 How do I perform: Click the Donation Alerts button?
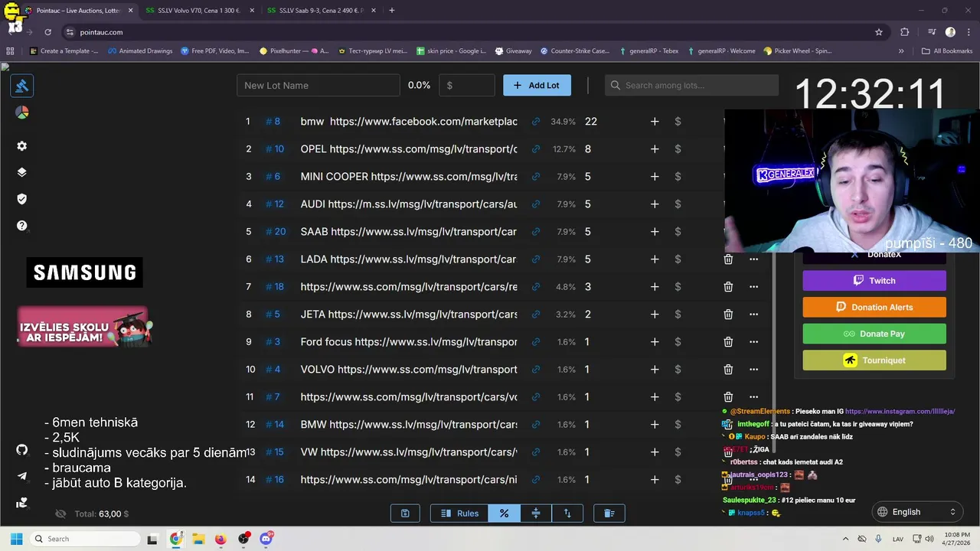[x=874, y=307]
